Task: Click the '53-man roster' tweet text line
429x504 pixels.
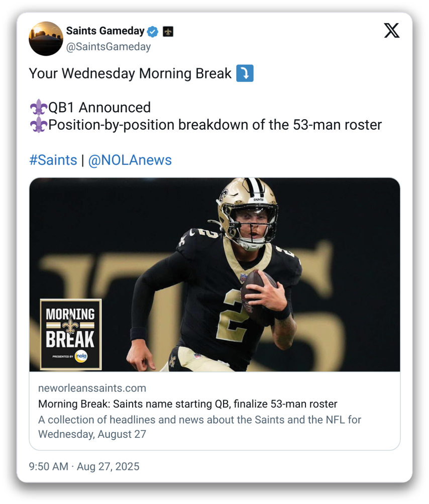Action: 214,125
